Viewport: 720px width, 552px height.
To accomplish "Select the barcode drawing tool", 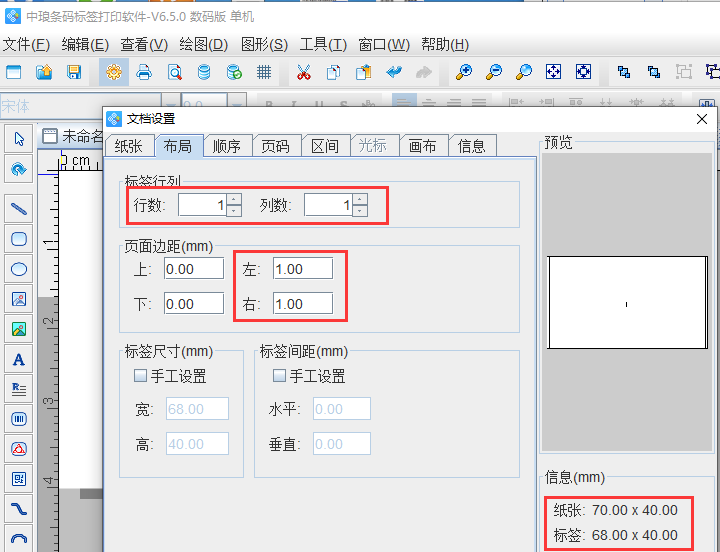I will point(18,418).
